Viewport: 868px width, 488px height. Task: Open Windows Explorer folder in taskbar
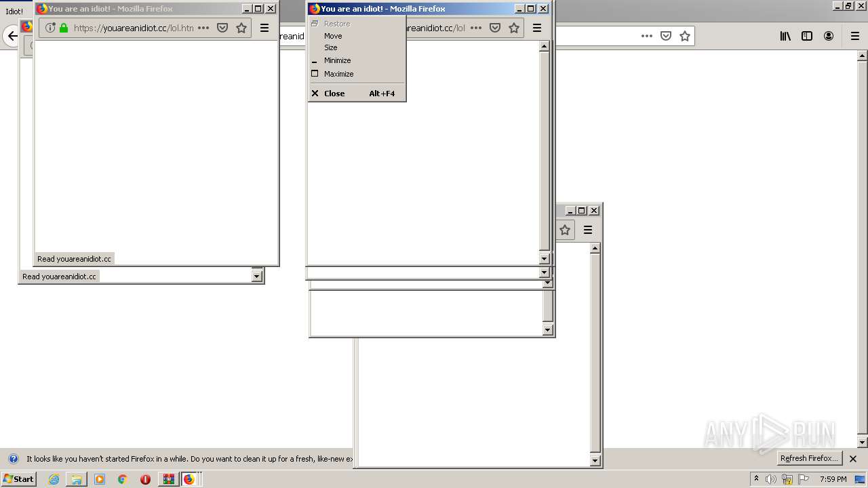point(77,479)
